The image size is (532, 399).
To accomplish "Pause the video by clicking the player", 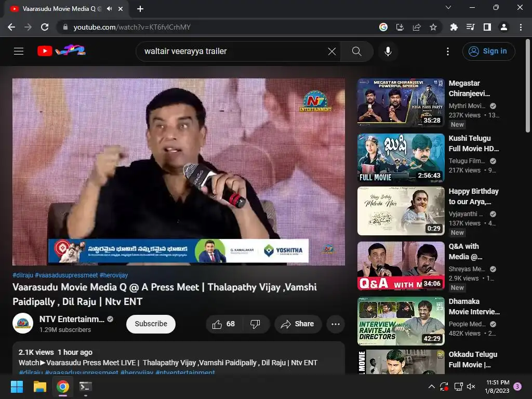I will pos(179,171).
